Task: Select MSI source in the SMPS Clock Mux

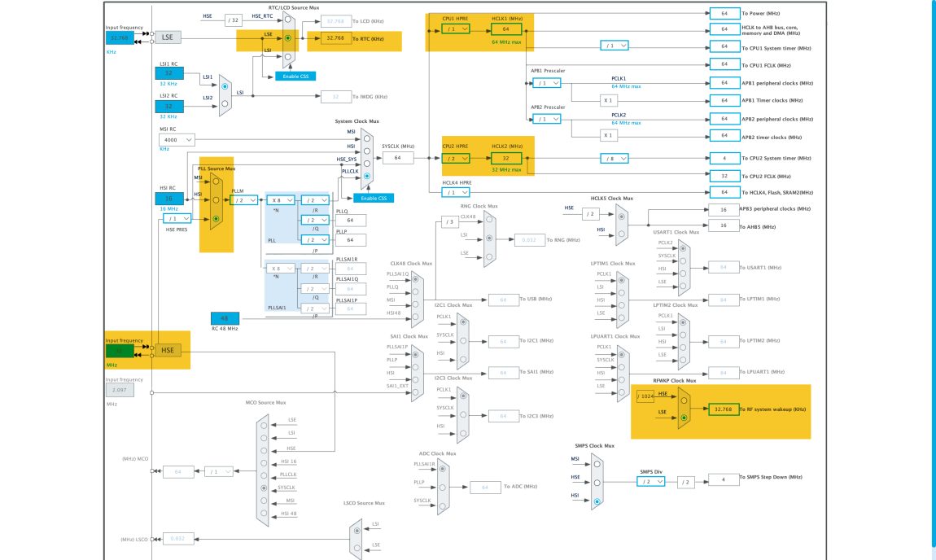Action: pos(597,464)
